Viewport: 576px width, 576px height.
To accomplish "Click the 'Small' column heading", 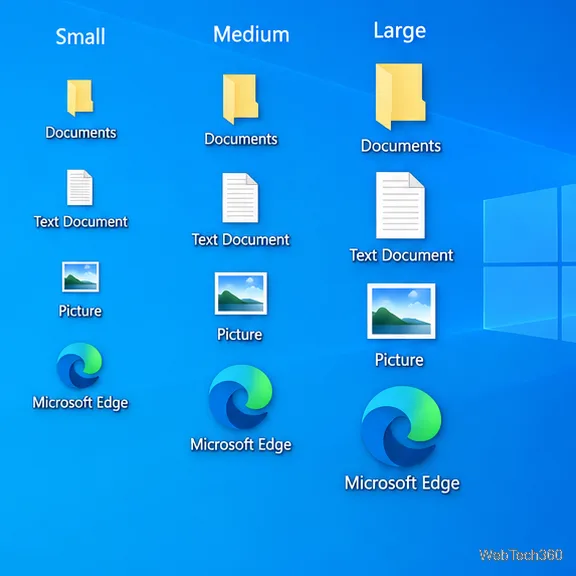I will [80, 37].
